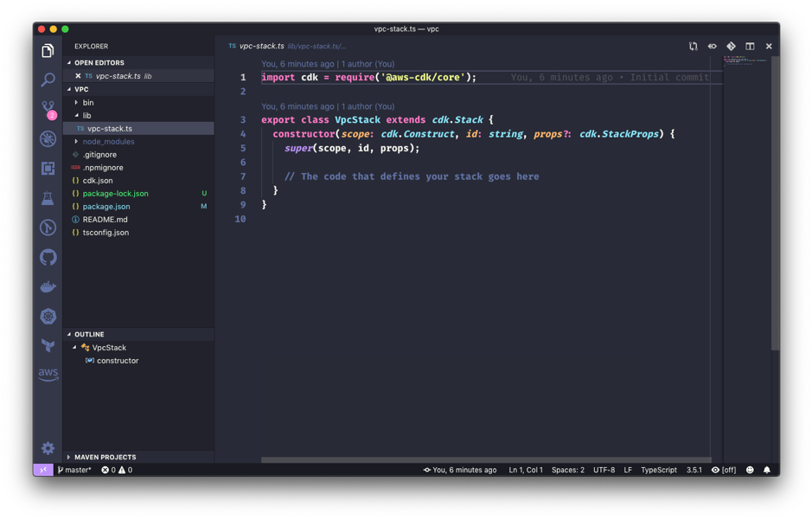Click the code lens above line 1
812x519 pixels.
pyautogui.click(x=328, y=64)
